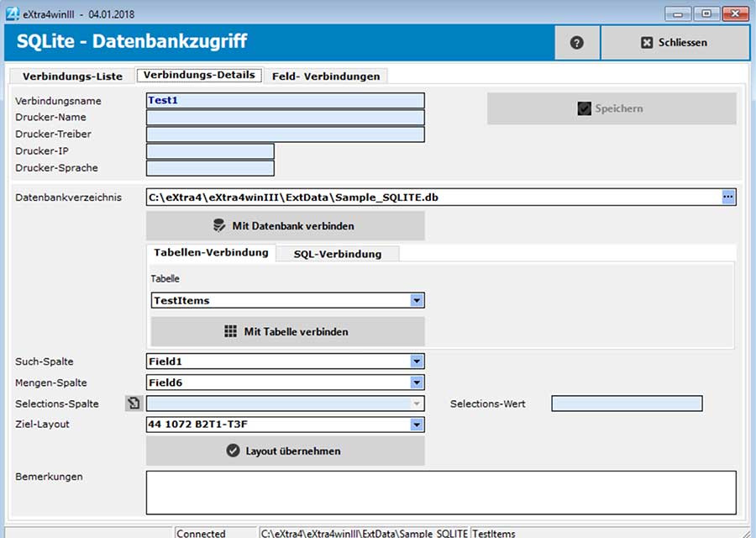The image size is (756, 538).
Task: Click the eXtra4winIII application icon in titlebar
Action: point(13,13)
